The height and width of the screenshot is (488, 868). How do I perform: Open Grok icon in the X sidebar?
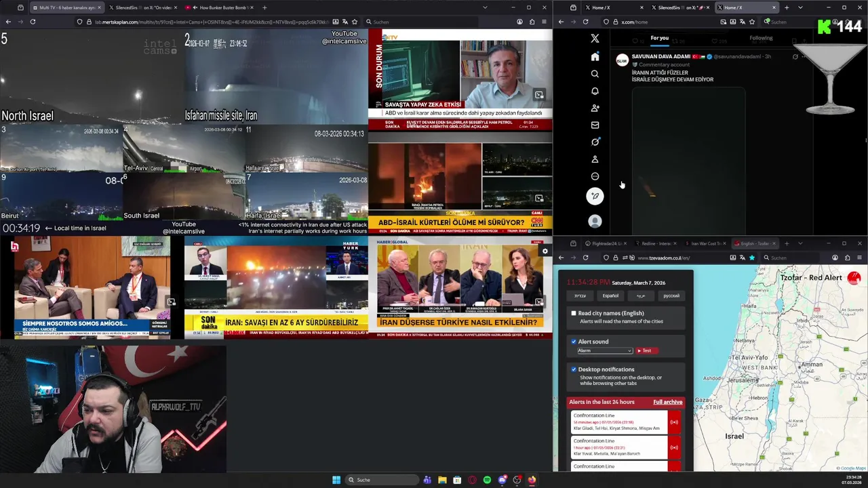[595, 142]
